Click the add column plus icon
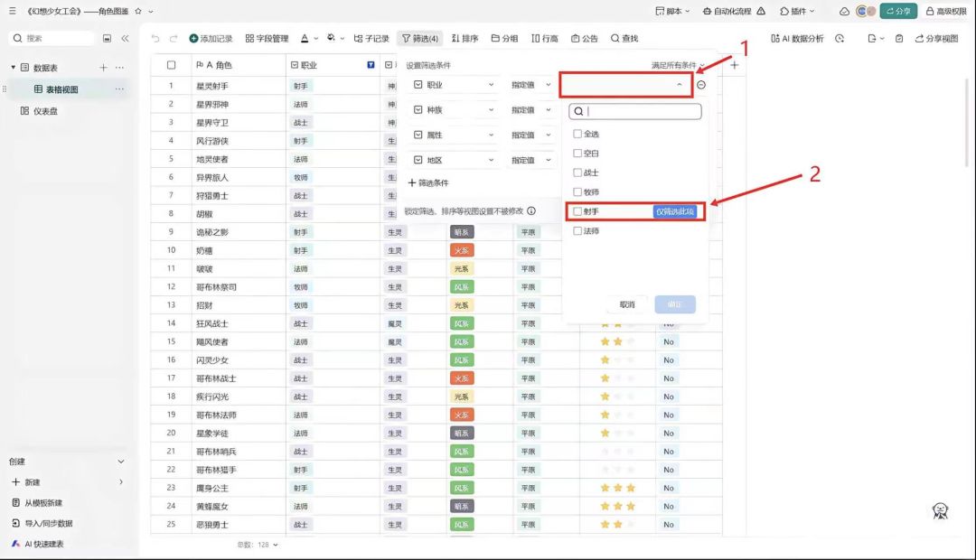This screenshot has height=560, width=976. (735, 65)
